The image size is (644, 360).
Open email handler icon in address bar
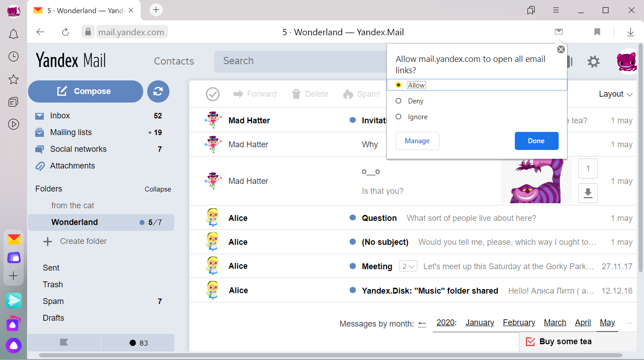point(559,32)
